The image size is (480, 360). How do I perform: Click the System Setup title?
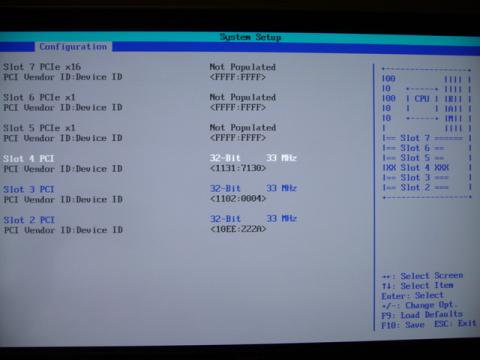point(250,37)
